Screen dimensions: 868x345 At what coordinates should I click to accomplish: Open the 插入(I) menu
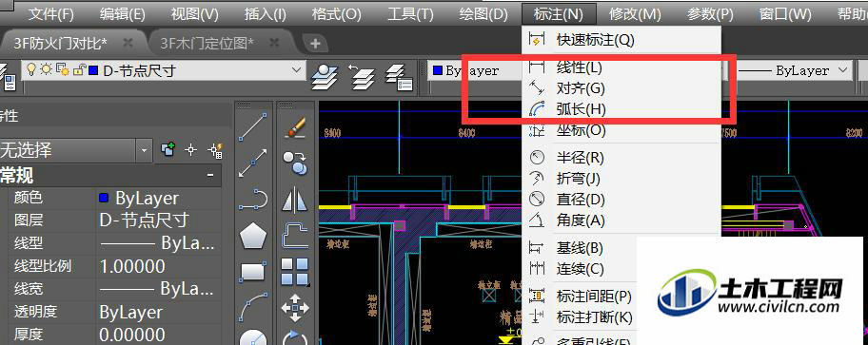pos(266,14)
